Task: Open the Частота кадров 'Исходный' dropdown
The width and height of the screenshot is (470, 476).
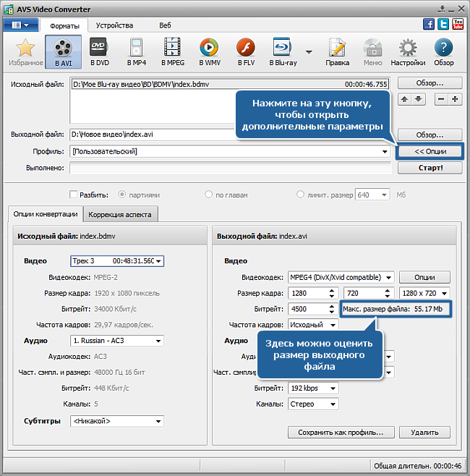Action: pos(313,325)
